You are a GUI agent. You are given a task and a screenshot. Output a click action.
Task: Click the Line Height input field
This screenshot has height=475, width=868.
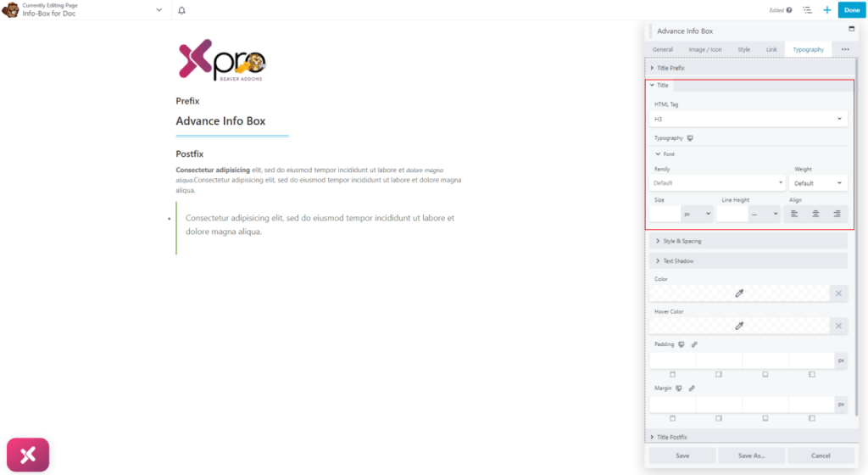pyautogui.click(x=732, y=214)
